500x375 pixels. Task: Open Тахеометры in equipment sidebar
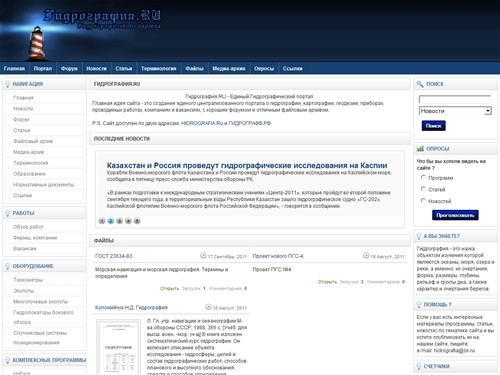click(28, 280)
